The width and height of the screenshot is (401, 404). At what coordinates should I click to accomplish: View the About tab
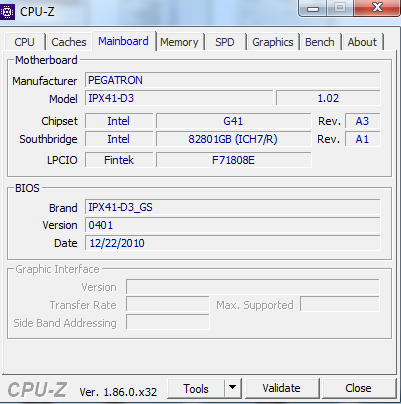click(x=362, y=42)
